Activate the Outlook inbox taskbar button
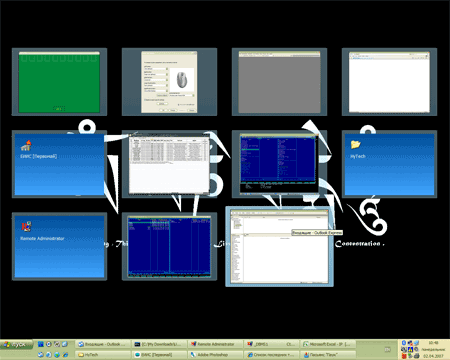This screenshot has height=360, width=450. pos(103,344)
